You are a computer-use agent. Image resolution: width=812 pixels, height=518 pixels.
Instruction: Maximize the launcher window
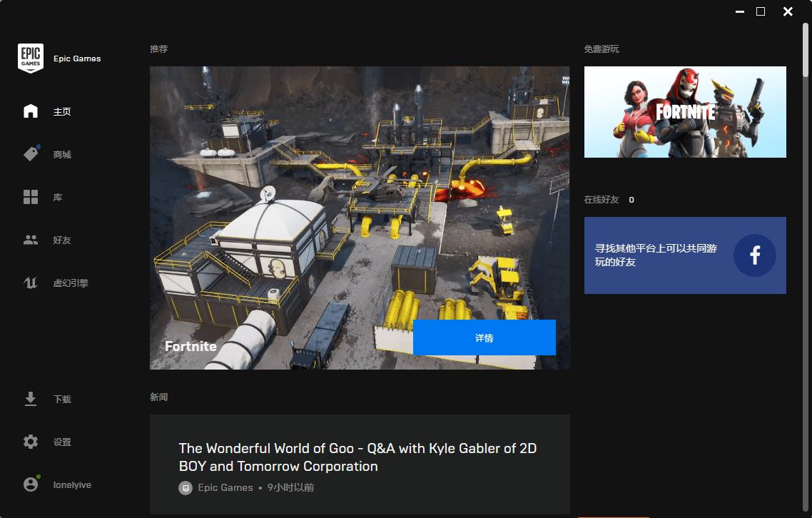coord(761,11)
